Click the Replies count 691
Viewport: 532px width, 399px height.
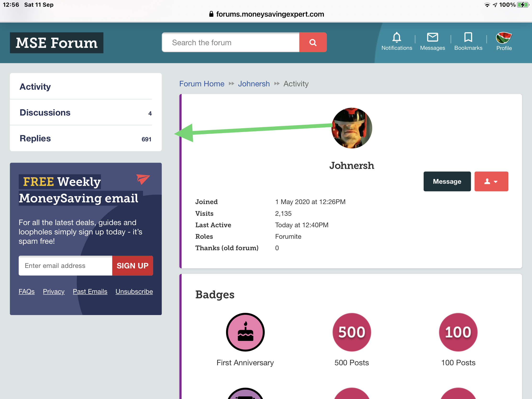click(146, 139)
